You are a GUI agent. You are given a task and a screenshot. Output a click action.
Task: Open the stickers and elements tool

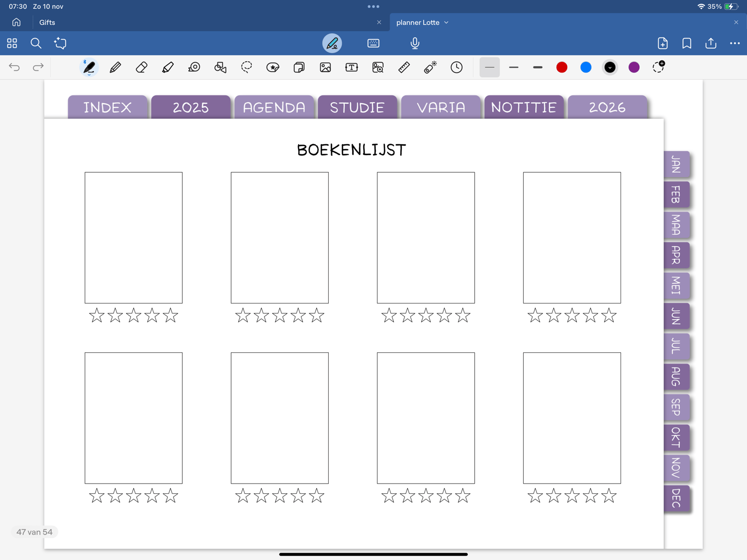click(273, 67)
